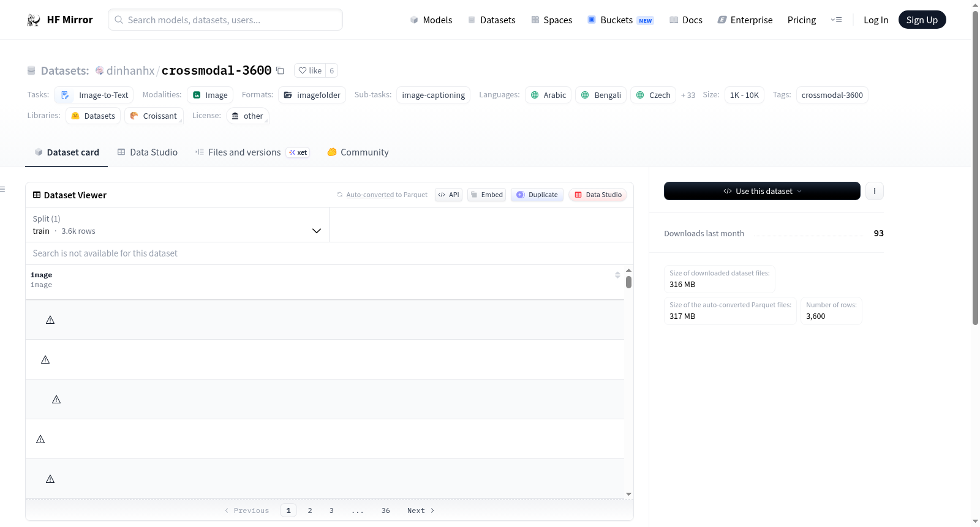Image resolution: width=980 pixels, height=527 pixels.
Task: Click the 3,600 number of rows value
Action: pyautogui.click(x=815, y=316)
